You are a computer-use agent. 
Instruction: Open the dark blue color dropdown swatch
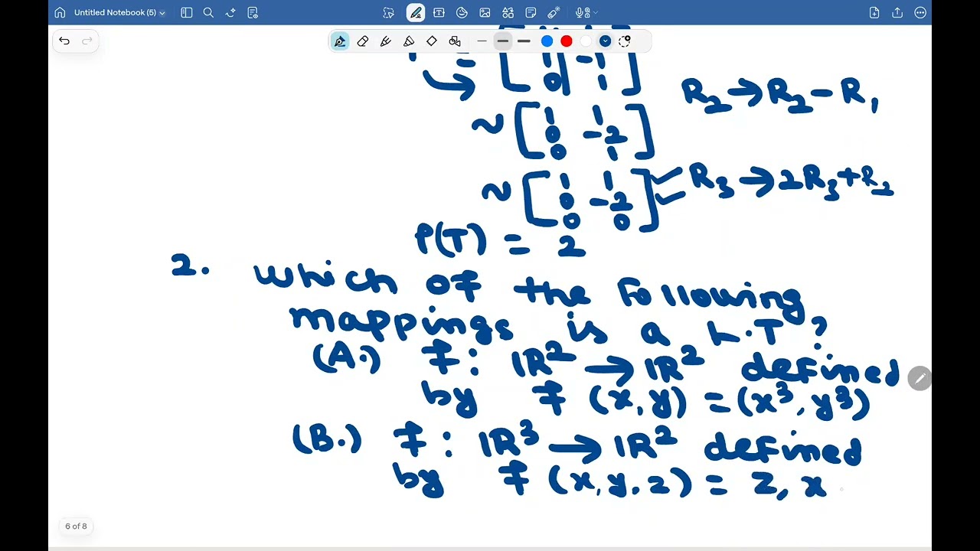[605, 41]
